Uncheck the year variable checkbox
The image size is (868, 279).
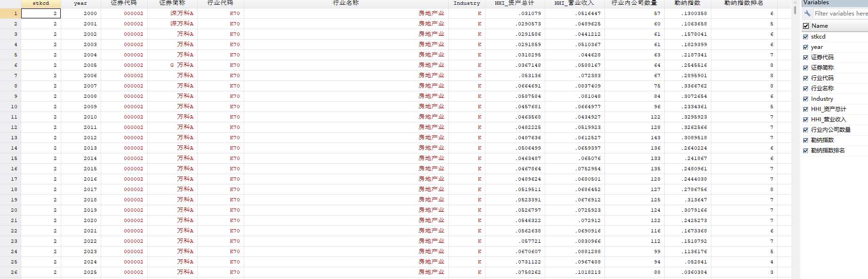click(x=805, y=47)
